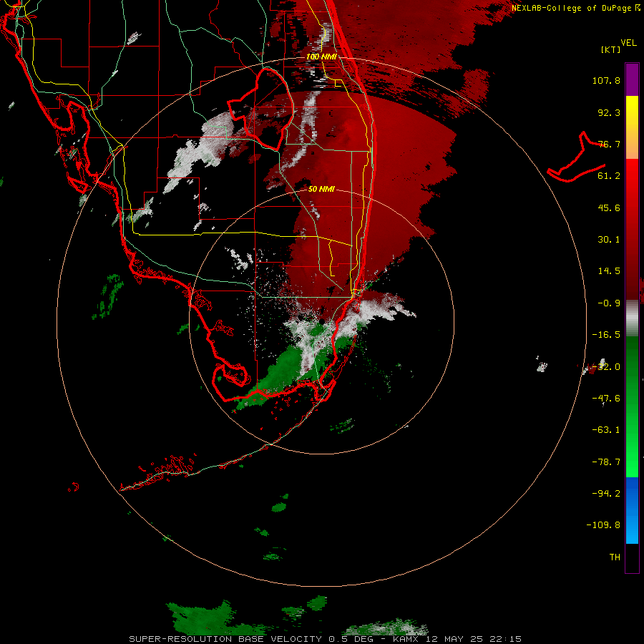Select the -63.1 scale value
Viewport: 644px width, 644px height.
[x=606, y=430]
